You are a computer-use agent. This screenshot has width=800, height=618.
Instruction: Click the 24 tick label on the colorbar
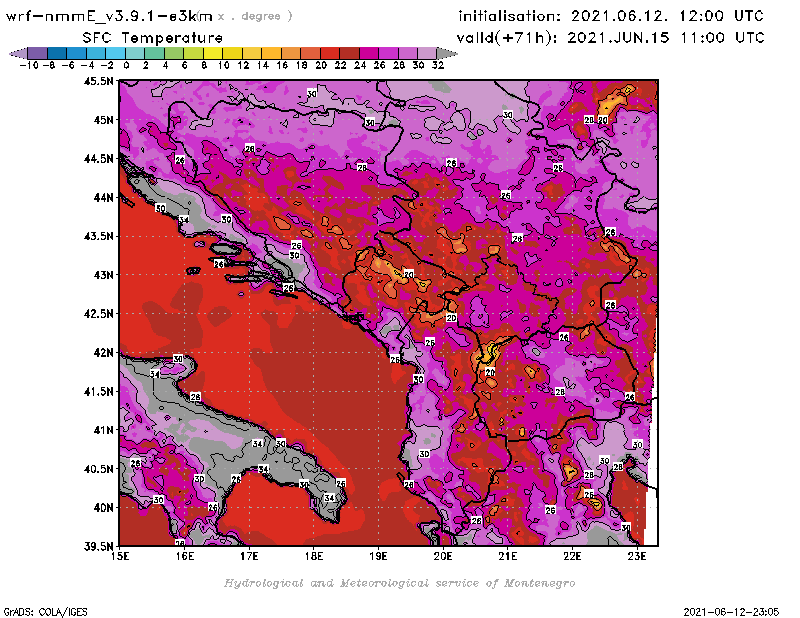click(x=360, y=65)
